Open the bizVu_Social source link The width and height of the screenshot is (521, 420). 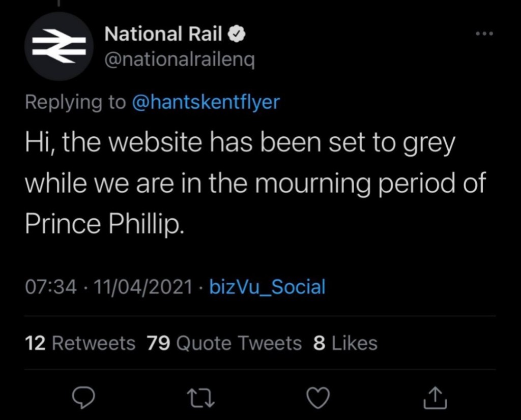pyautogui.click(x=267, y=287)
